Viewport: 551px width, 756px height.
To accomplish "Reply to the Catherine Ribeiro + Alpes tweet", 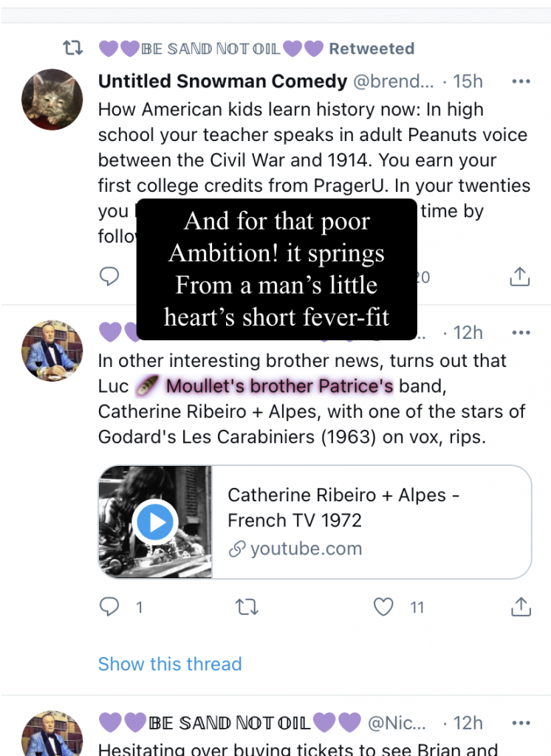I will click(x=109, y=607).
